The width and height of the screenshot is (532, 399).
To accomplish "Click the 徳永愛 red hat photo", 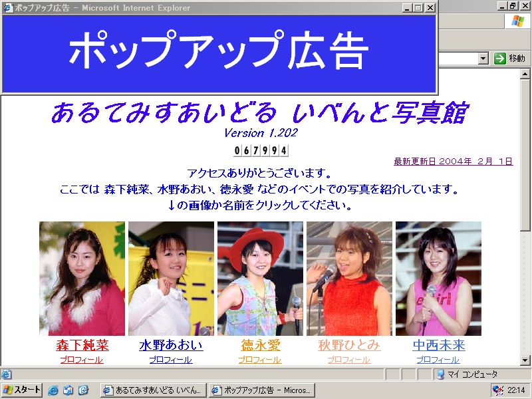I will (x=260, y=279).
